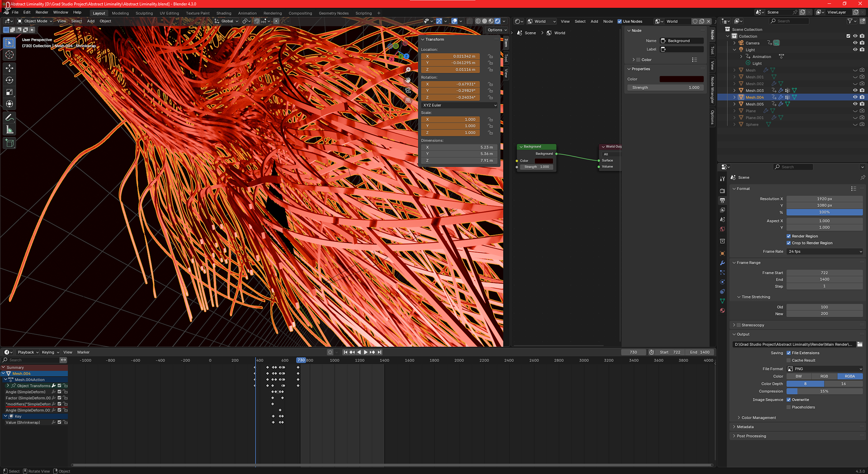Pick the Measure tool
Screen dimensions: 868x474
coord(9,130)
